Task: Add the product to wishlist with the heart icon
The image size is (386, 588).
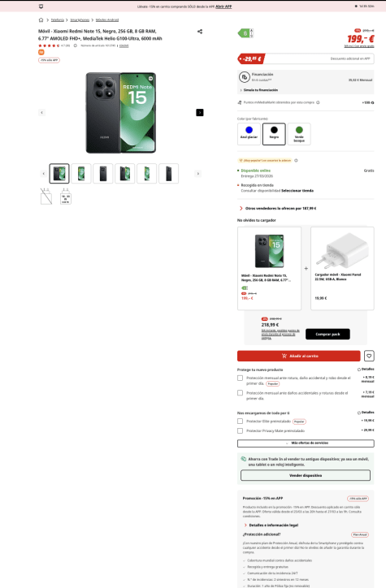Action: pyautogui.click(x=369, y=356)
